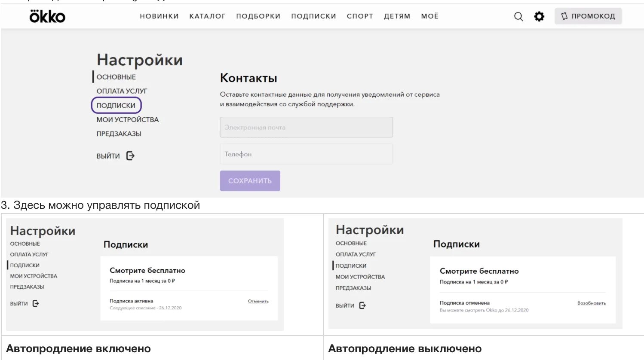Select ОСНОВНЫЕ in the top settings sidebar

(116, 77)
